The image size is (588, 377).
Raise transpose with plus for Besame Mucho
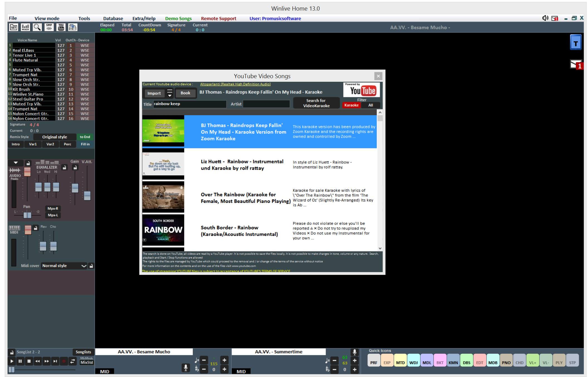pyautogui.click(x=225, y=369)
